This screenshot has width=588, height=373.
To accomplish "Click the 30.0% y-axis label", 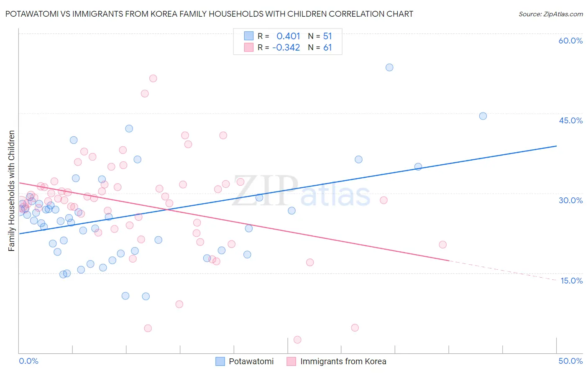I will pos(570,200).
